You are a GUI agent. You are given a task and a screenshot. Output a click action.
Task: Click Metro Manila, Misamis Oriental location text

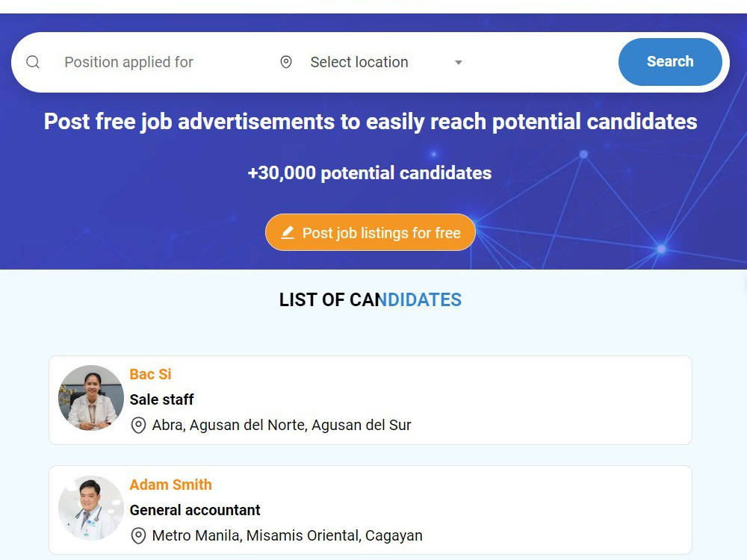click(288, 535)
